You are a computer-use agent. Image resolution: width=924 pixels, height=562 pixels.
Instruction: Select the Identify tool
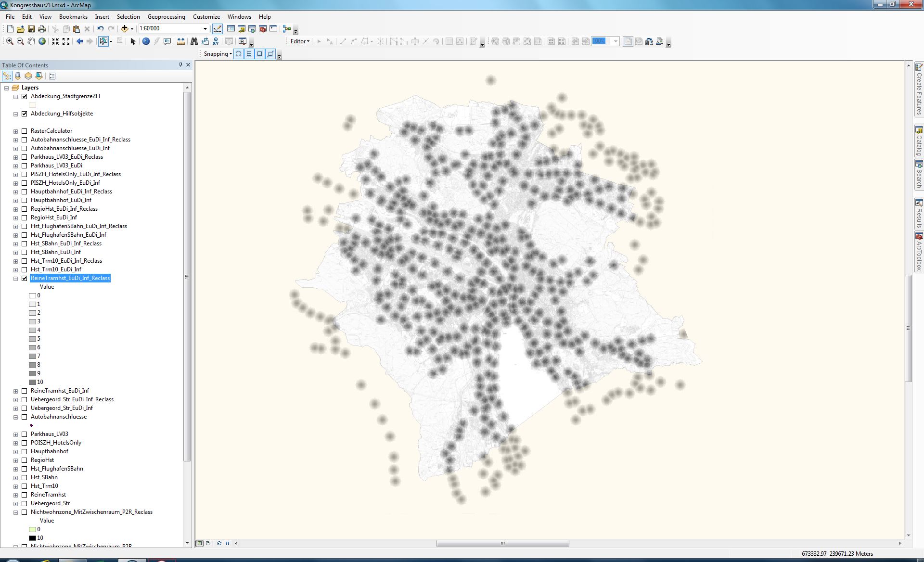point(146,41)
